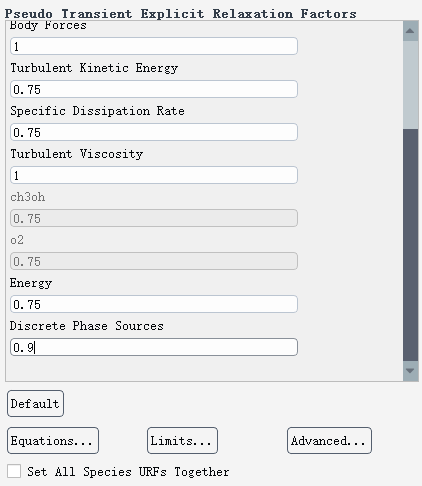422x486 pixels.
Task: Click the Set All Species URFs Together label
Action: (x=128, y=472)
